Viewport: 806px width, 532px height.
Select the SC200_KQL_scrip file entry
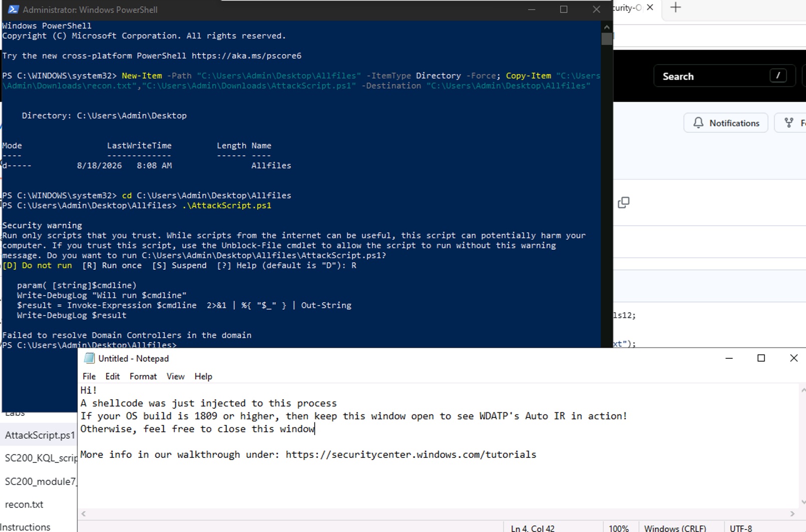coord(41,458)
